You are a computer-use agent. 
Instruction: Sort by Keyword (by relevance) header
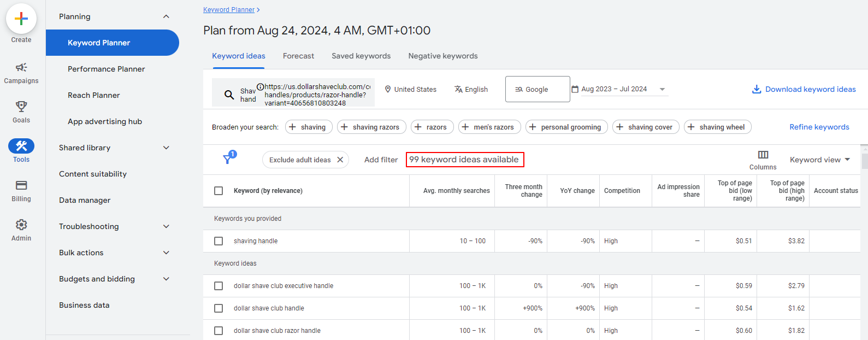point(268,191)
